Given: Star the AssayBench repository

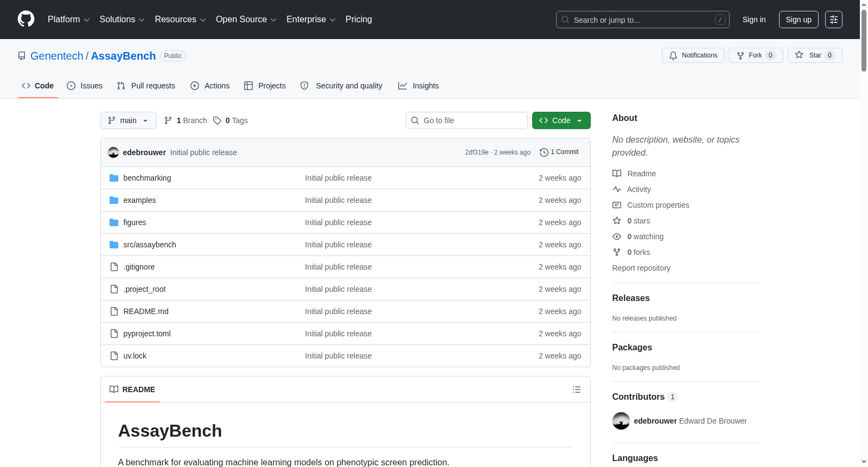Looking at the screenshot, I should 815,55.
